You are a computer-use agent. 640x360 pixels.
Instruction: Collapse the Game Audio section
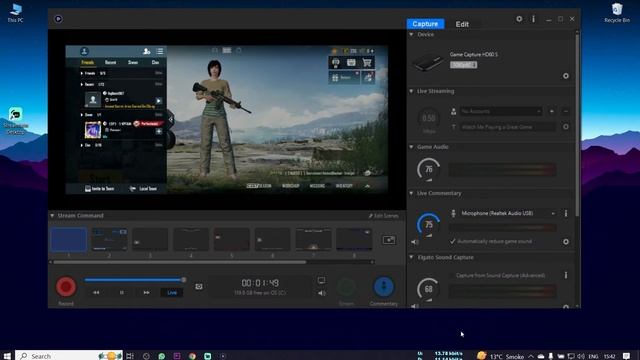pyautogui.click(x=411, y=147)
